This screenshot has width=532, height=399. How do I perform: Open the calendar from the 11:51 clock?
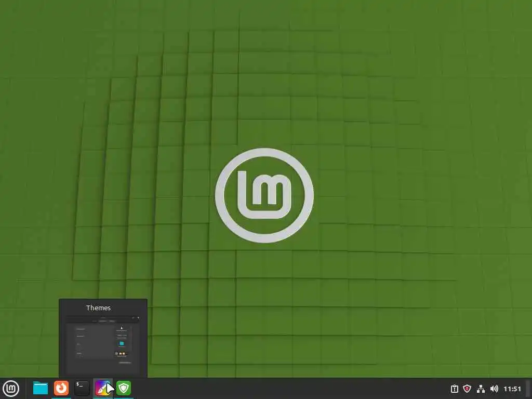coord(512,389)
